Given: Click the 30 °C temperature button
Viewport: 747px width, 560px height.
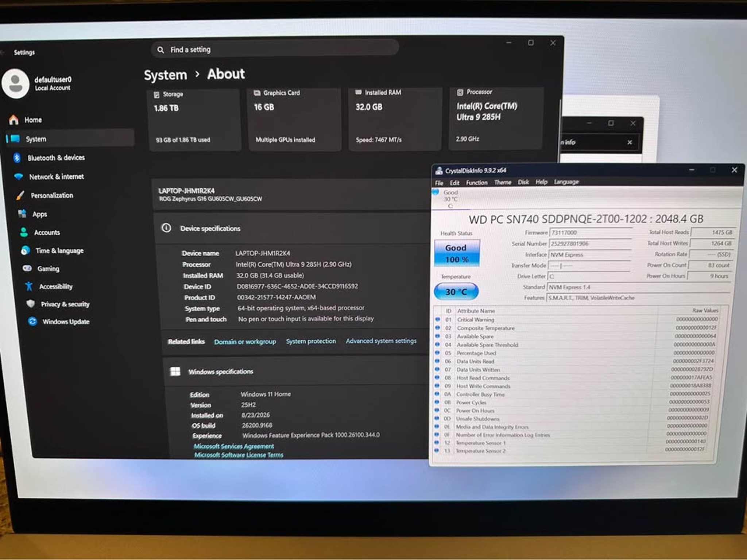Looking at the screenshot, I should 456,292.
